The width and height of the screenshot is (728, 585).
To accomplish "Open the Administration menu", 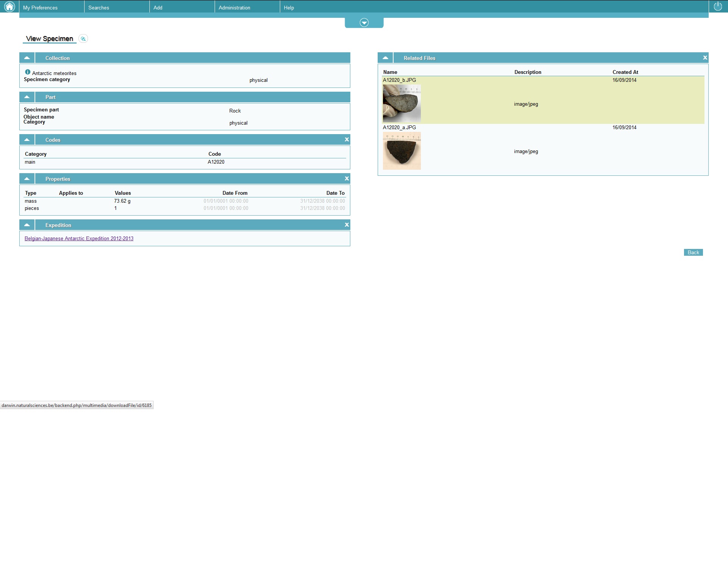I will pos(234,8).
